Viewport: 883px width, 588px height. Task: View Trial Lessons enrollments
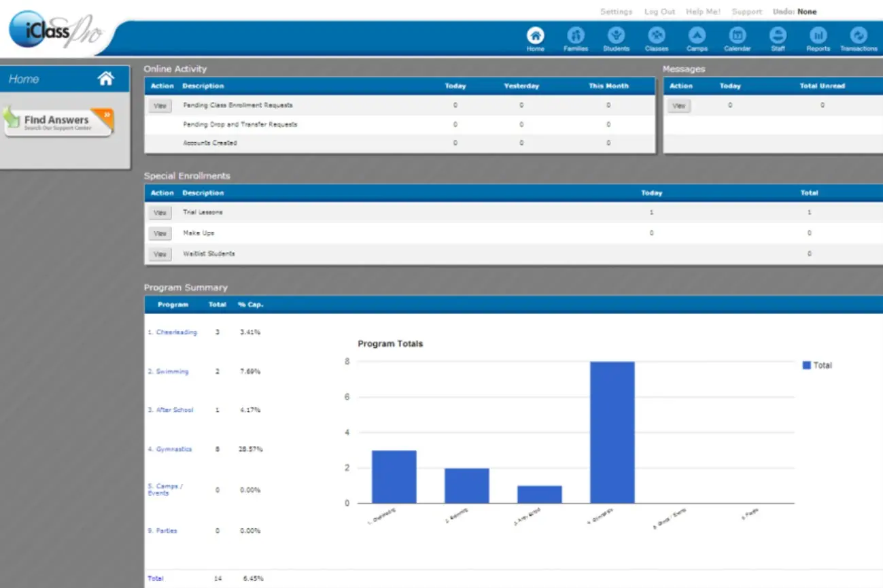click(x=160, y=212)
